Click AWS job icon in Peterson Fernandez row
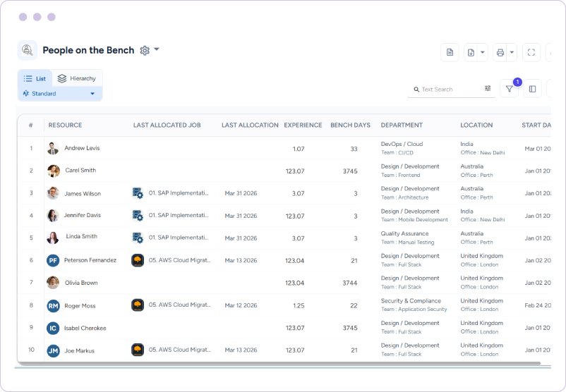Viewport: 566px width, 392px height. pos(138,260)
